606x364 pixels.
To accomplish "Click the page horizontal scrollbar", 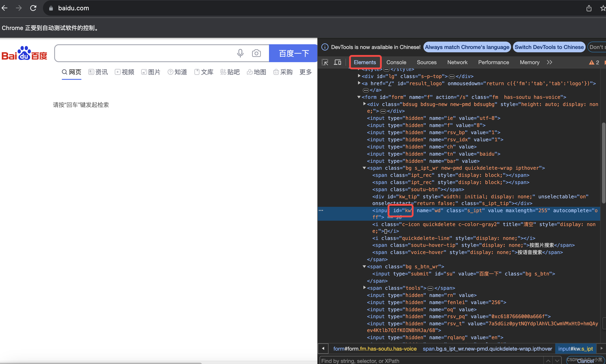I will (101, 363).
